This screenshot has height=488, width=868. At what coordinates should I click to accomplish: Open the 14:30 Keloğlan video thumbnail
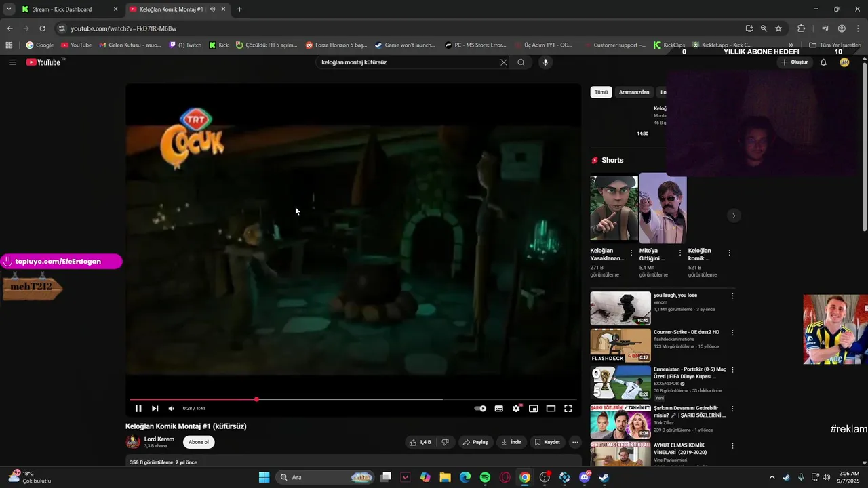click(x=620, y=121)
